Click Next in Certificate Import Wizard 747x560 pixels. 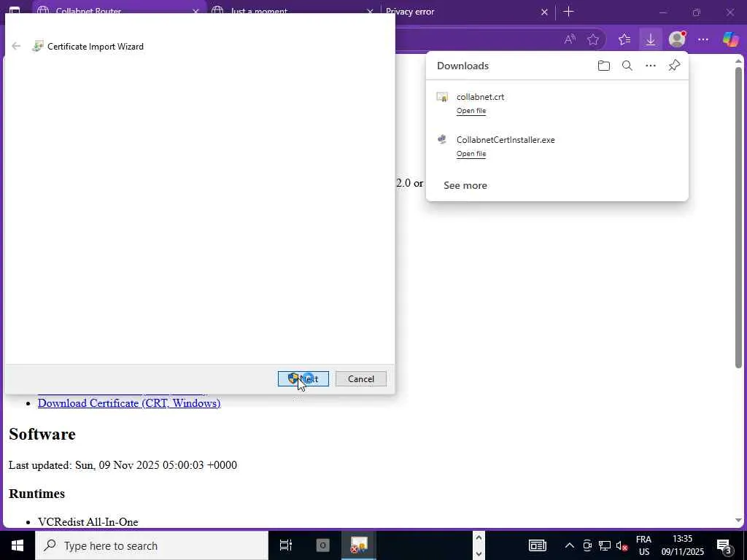point(303,378)
